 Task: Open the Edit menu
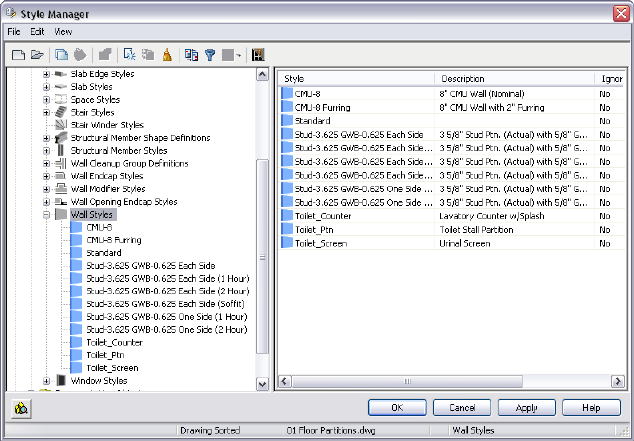(x=37, y=32)
